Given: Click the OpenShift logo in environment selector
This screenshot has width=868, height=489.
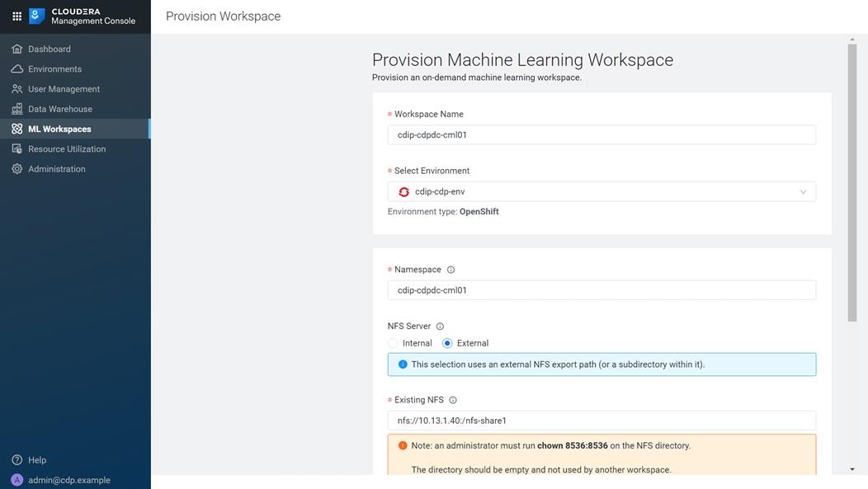Looking at the screenshot, I should (404, 191).
